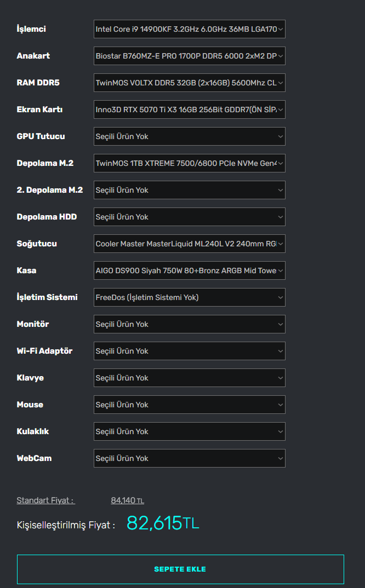Open the Anakart motherboard dropdown

189,56
